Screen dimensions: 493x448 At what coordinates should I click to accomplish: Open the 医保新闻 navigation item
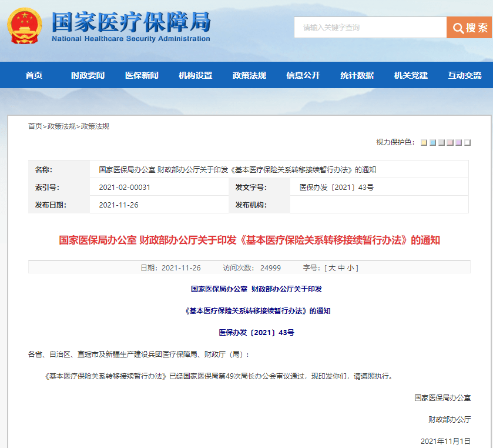tap(142, 75)
